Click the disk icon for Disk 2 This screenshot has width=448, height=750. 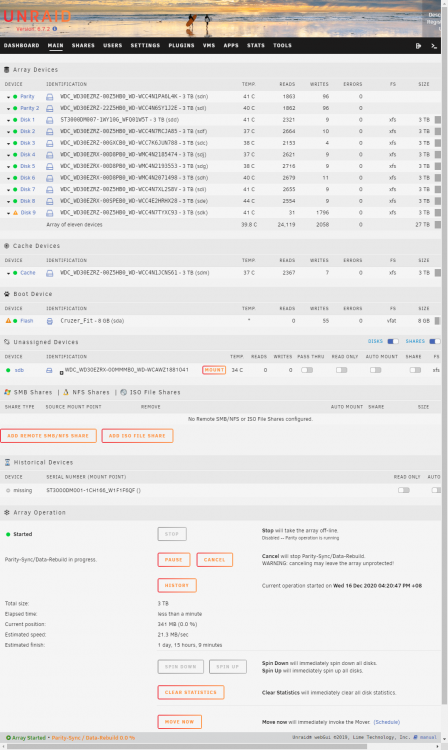click(49, 132)
